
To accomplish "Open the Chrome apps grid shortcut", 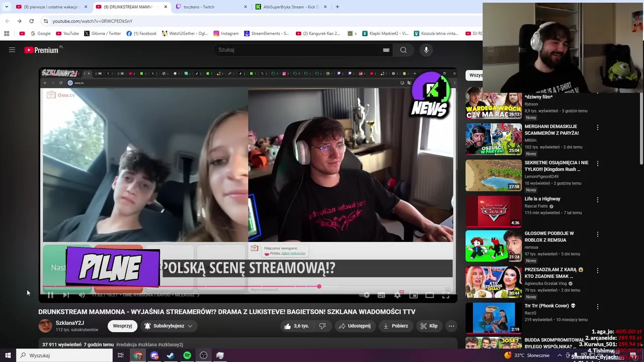I will [7, 34].
